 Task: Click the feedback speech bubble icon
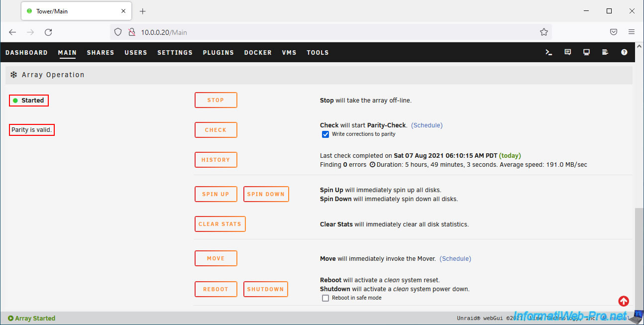[x=567, y=52]
